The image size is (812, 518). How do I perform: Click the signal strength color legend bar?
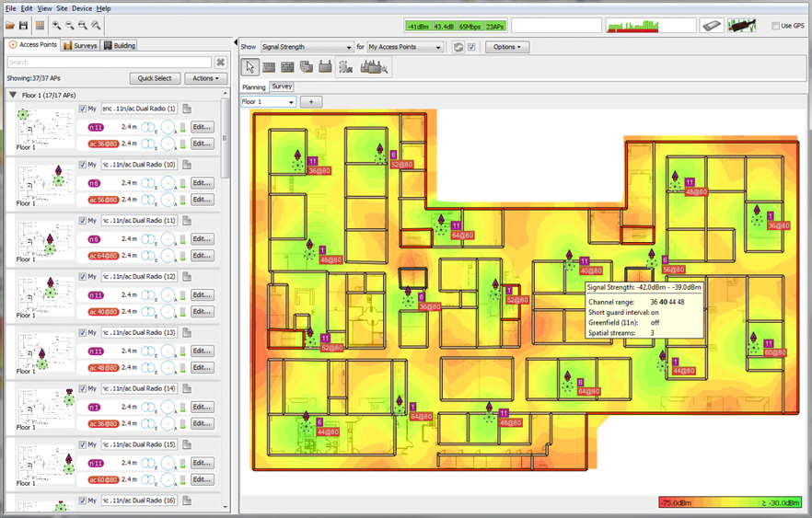click(731, 502)
